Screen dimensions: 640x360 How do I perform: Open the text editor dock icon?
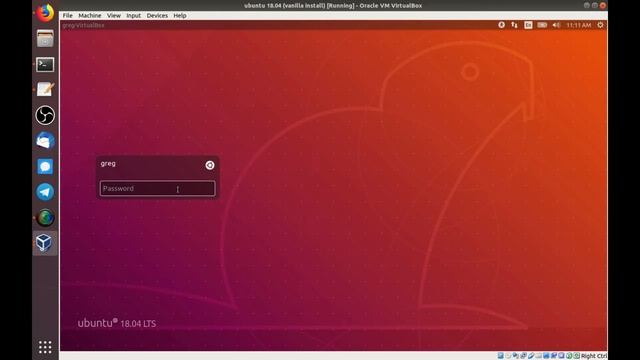click(45, 89)
